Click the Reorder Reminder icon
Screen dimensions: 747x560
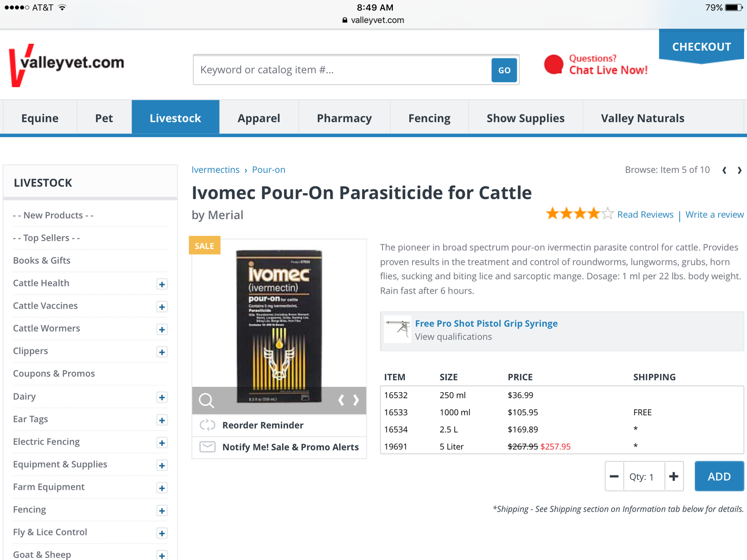click(207, 425)
